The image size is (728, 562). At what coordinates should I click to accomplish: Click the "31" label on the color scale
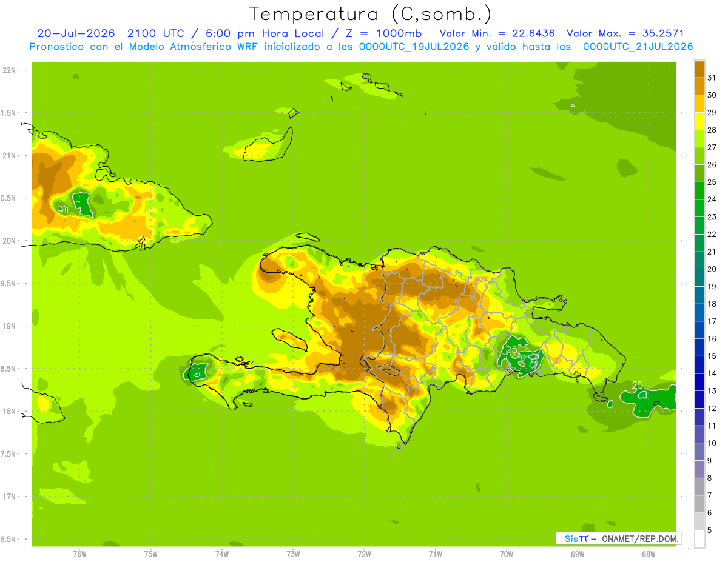point(712,78)
